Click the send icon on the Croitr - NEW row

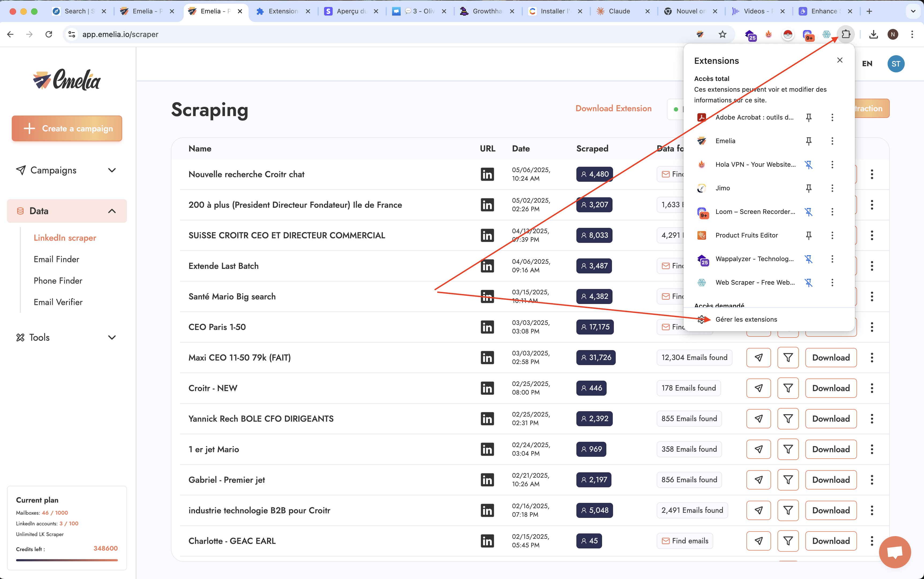pos(758,388)
